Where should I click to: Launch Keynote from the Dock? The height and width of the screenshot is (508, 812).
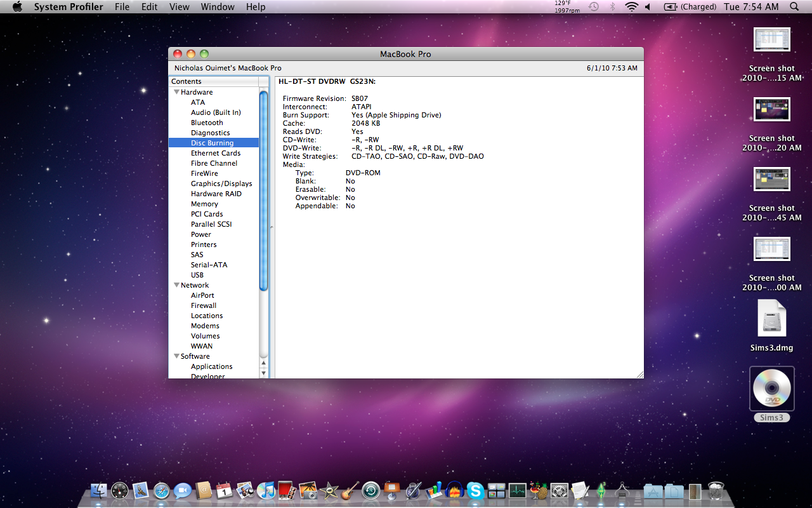click(391, 490)
